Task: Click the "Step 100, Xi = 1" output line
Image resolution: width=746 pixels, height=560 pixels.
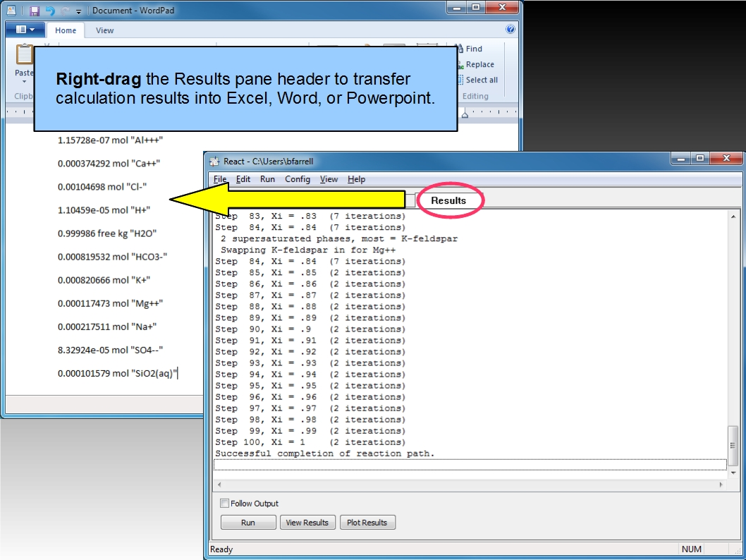Action: tap(310, 442)
